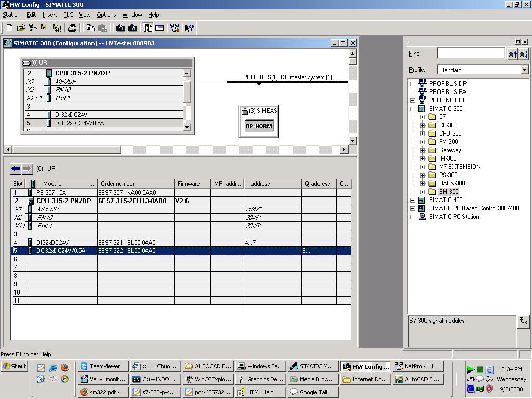The height and width of the screenshot is (399, 532).
Task: Toggle the hardware Catalog view icon
Action: coord(148,28)
